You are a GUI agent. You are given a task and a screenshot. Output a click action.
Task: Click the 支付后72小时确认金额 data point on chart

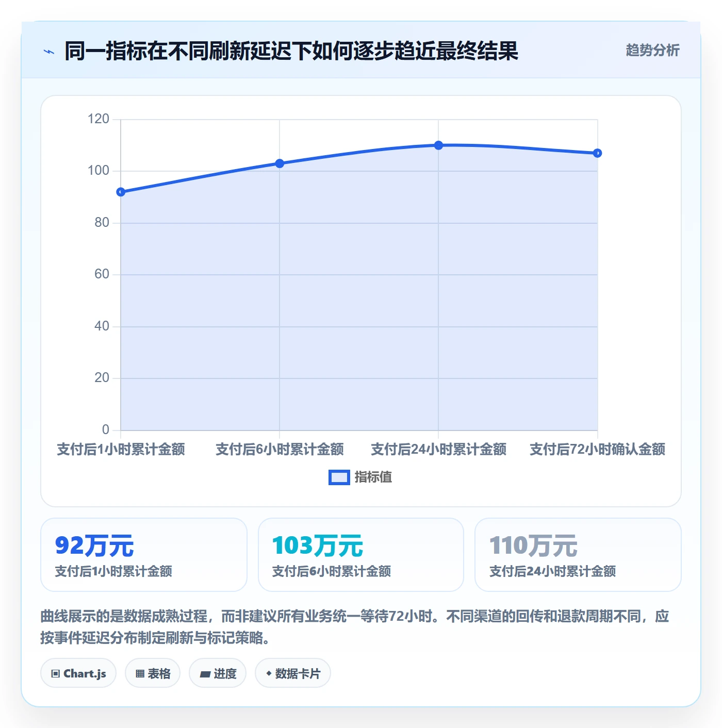pos(597,153)
